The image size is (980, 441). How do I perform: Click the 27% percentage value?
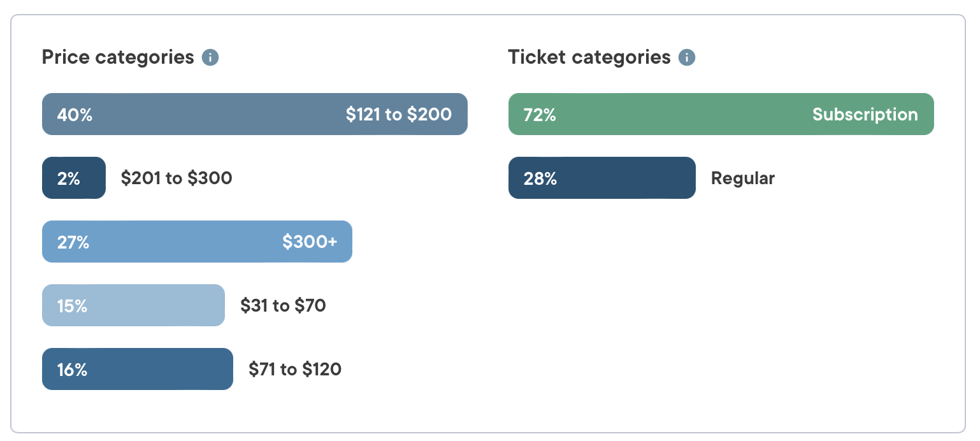(x=73, y=242)
